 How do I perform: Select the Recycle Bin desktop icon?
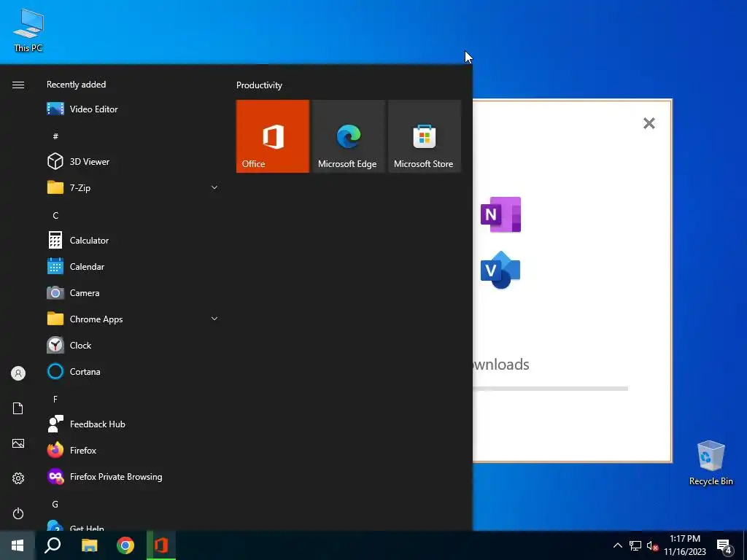point(711,462)
